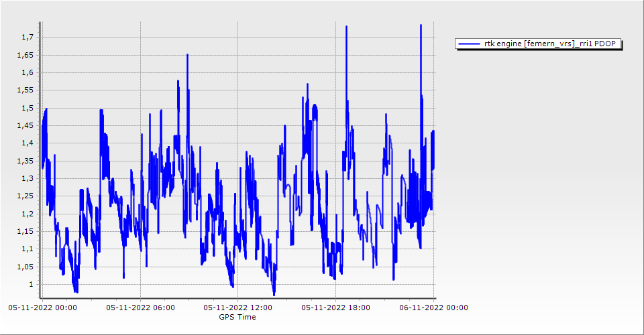Click the 'GPS Time' axis title

[237, 317]
